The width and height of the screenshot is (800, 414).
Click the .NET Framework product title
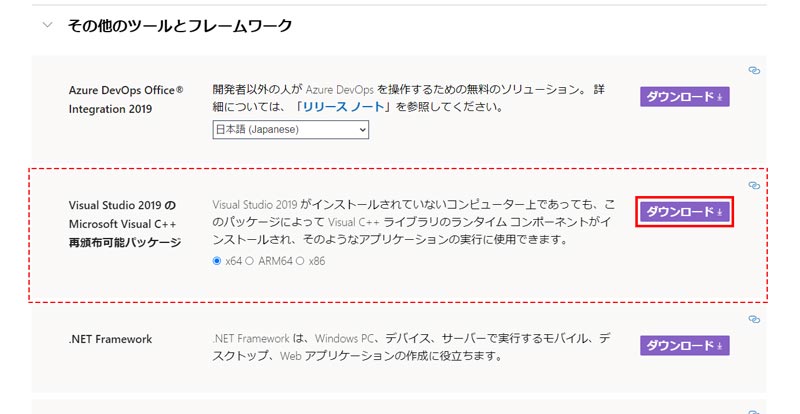point(111,339)
